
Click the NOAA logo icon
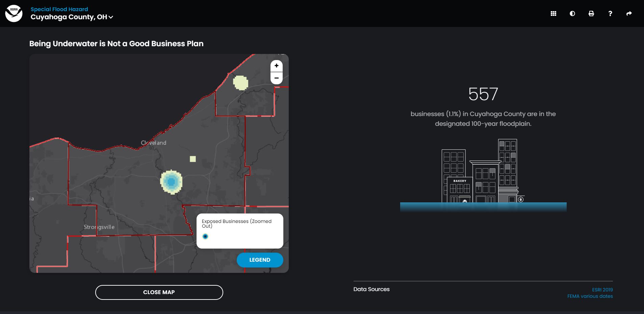coord(14,13)
